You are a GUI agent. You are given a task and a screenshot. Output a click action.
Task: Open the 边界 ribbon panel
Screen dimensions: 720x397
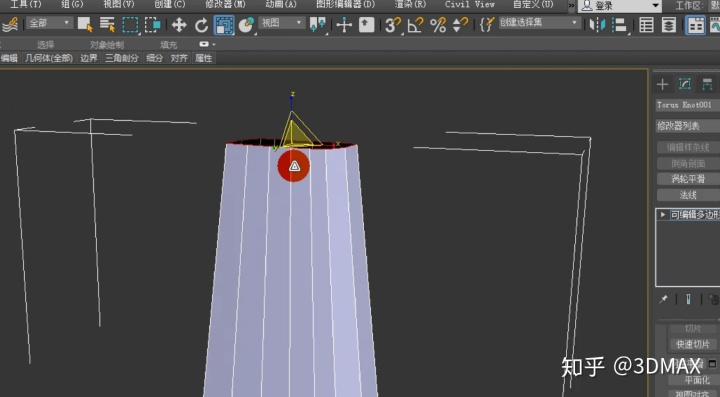[89, 58]
